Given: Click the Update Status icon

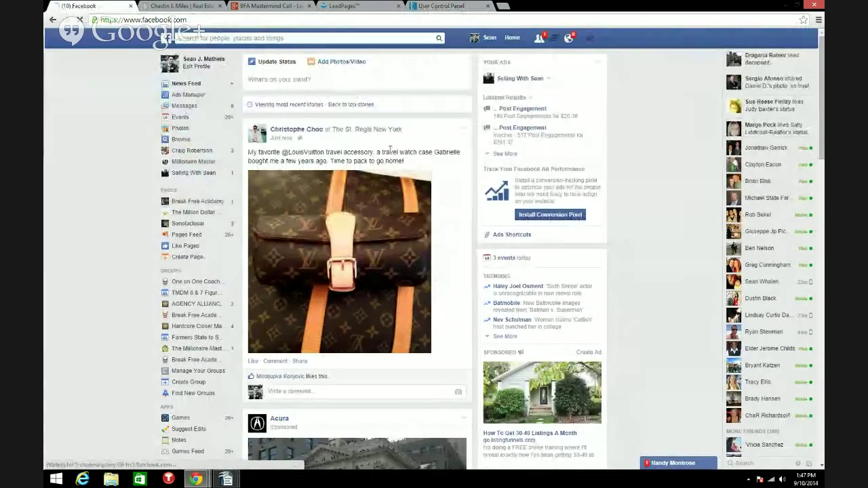Looking at the screenshot, I should 252,62.
